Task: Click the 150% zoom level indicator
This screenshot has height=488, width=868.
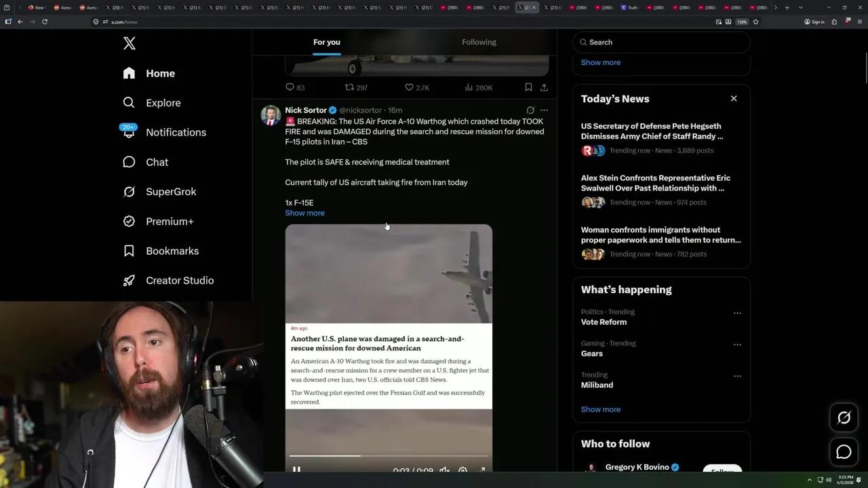Action: tap(742, 22)
